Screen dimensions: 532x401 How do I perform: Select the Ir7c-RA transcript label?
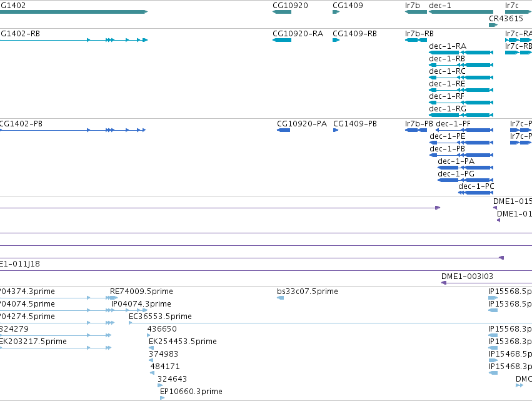coord(518,34)
